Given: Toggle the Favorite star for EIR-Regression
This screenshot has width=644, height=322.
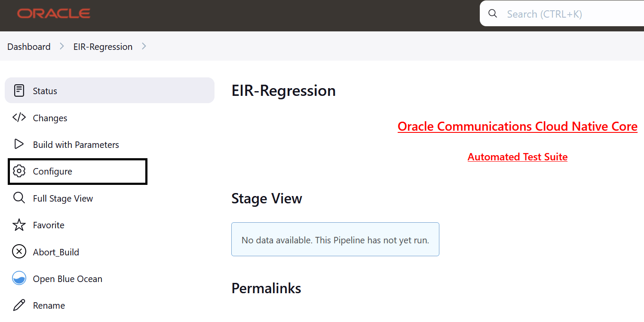Looking at the screenshot, I should 19,225.
